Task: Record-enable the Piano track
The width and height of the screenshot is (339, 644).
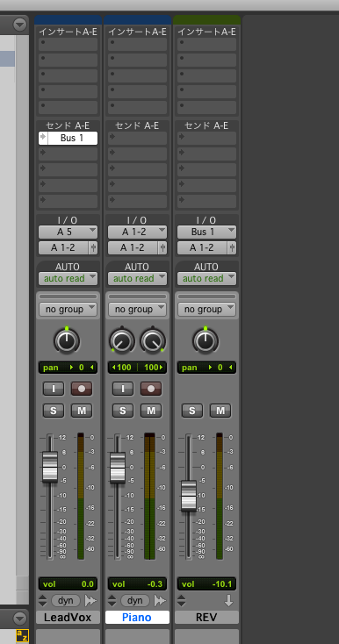Action: [x=151, y=389]
